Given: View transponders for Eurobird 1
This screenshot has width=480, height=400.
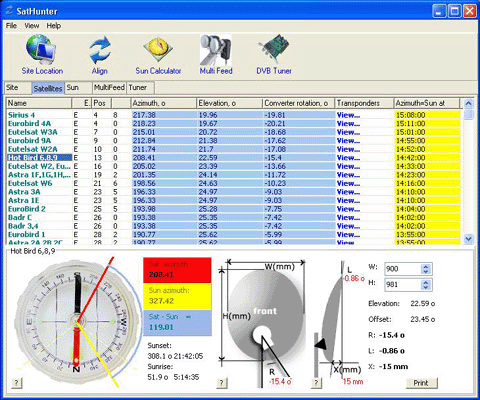Looking at the screenshot, I should [x=348, y=235].
